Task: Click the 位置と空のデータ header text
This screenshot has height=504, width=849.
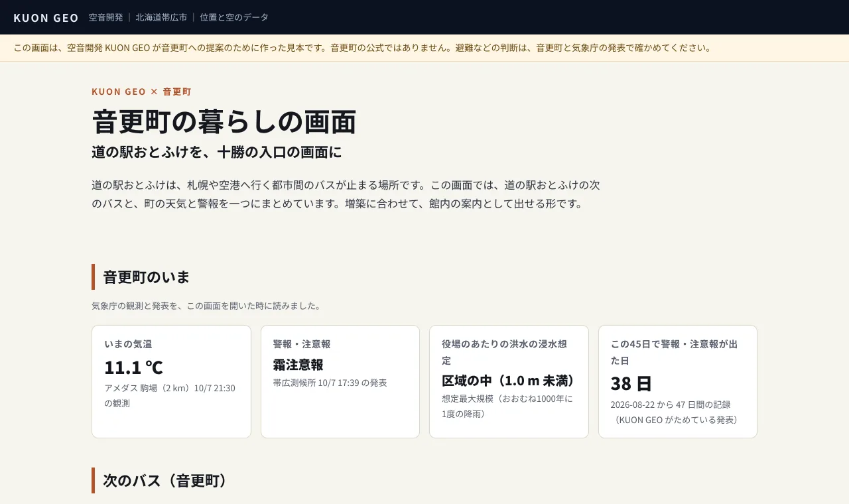Action: tap(234, 17)
